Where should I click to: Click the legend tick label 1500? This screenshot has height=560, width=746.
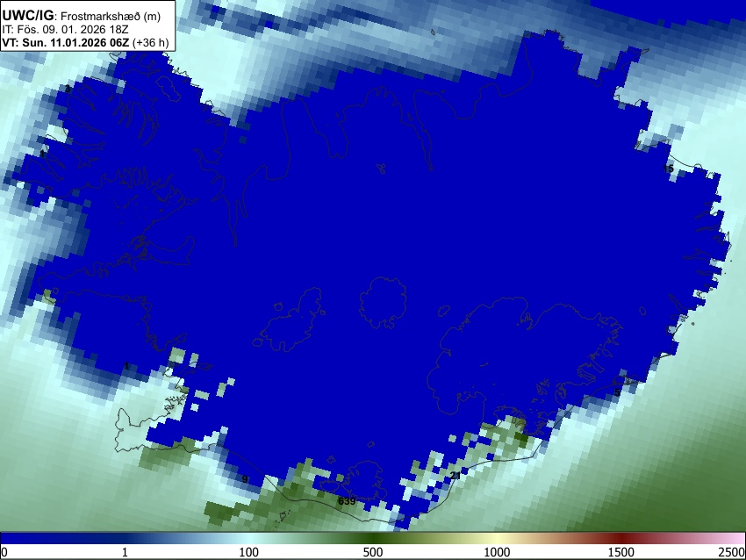621,552
